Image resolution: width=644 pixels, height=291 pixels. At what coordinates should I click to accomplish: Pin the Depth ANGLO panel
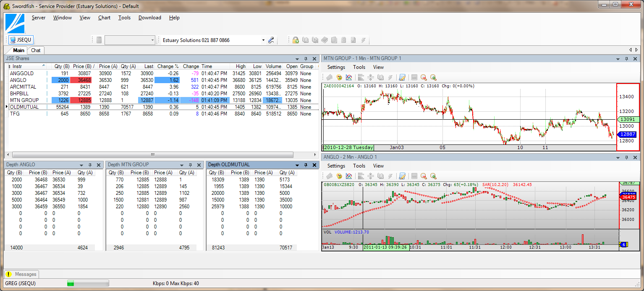pos(90,165)
